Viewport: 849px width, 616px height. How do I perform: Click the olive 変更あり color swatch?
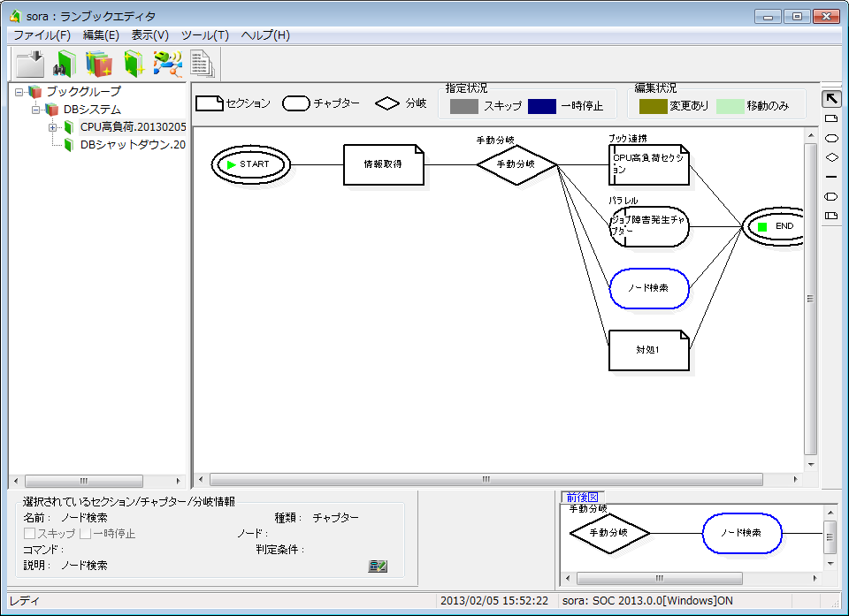point(653,106)
